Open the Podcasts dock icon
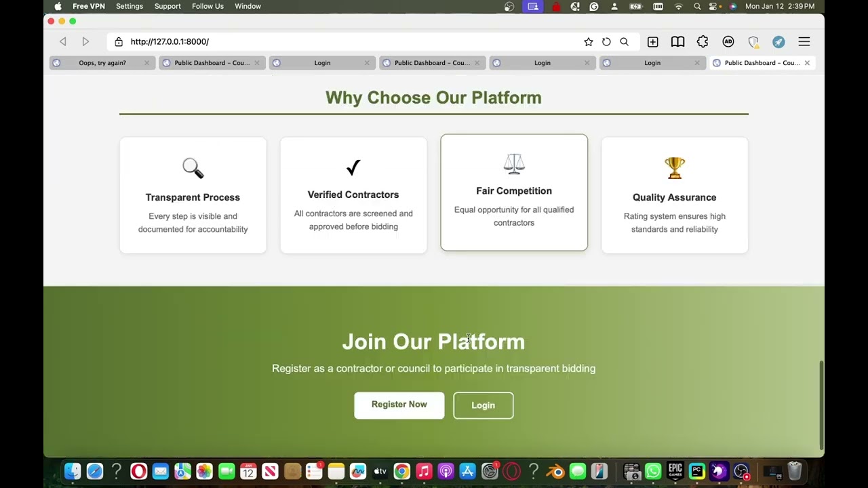The width and height of the screenshot is (868, 488). (x=446, y=471)
